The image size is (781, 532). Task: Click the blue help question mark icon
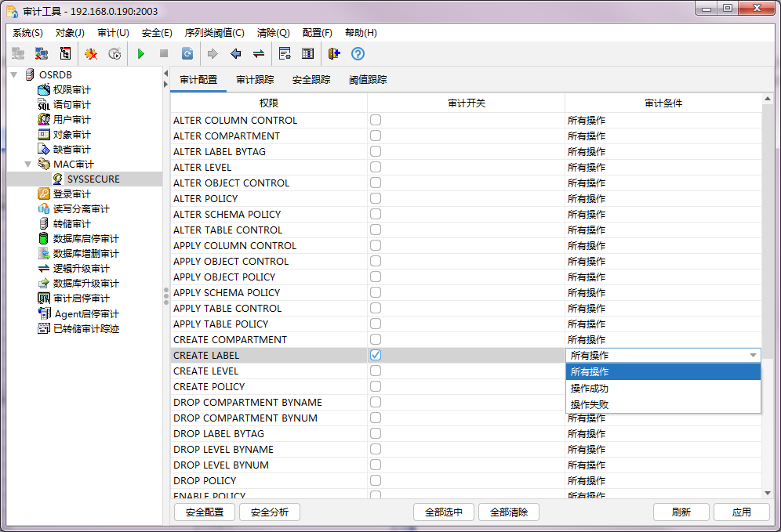358,54
